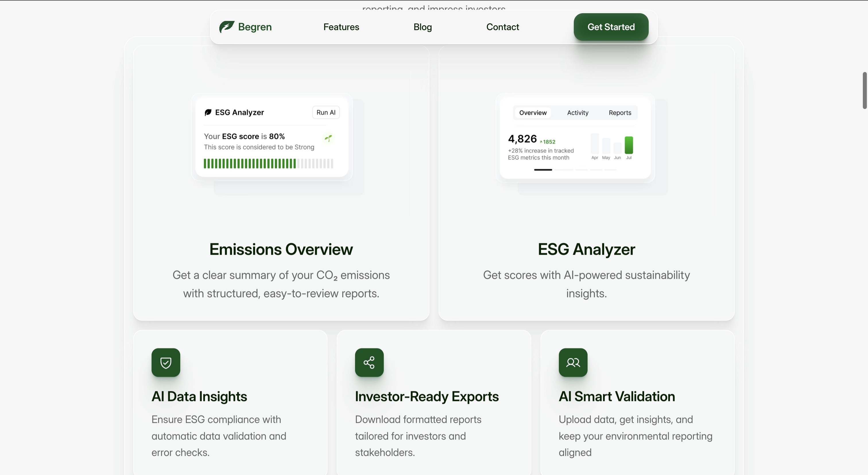Viewport: 868px width, 475px height.
Task: Click the leaf icon beside ESG Analyzer title
Action: [208, 112]
